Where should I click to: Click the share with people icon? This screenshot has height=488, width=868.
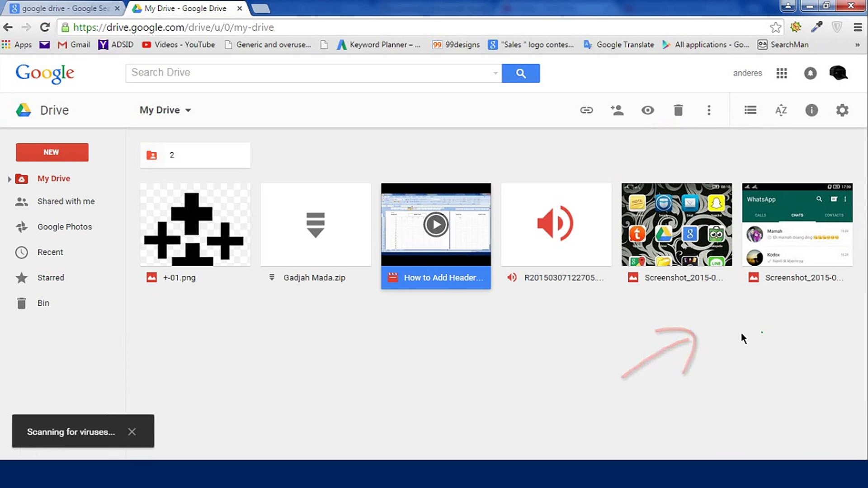pyautogui.click(x=617, y=110)
